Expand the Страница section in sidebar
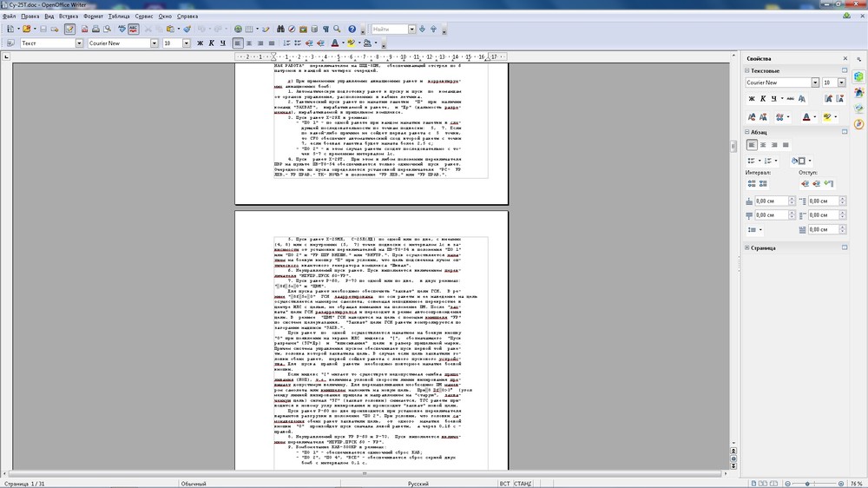Viewport: 868px width, 488px height. [746, 247]
